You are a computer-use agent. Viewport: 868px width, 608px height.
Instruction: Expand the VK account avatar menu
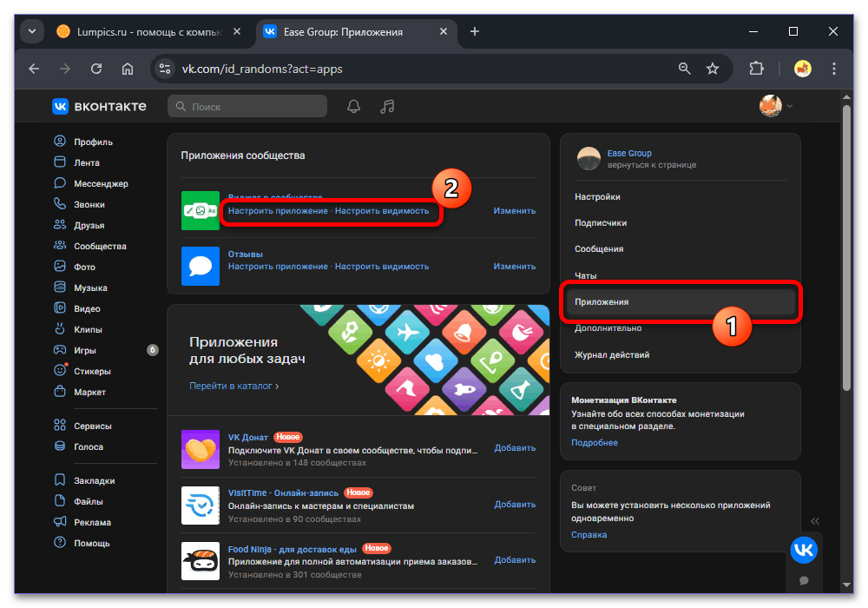(776, 106)
